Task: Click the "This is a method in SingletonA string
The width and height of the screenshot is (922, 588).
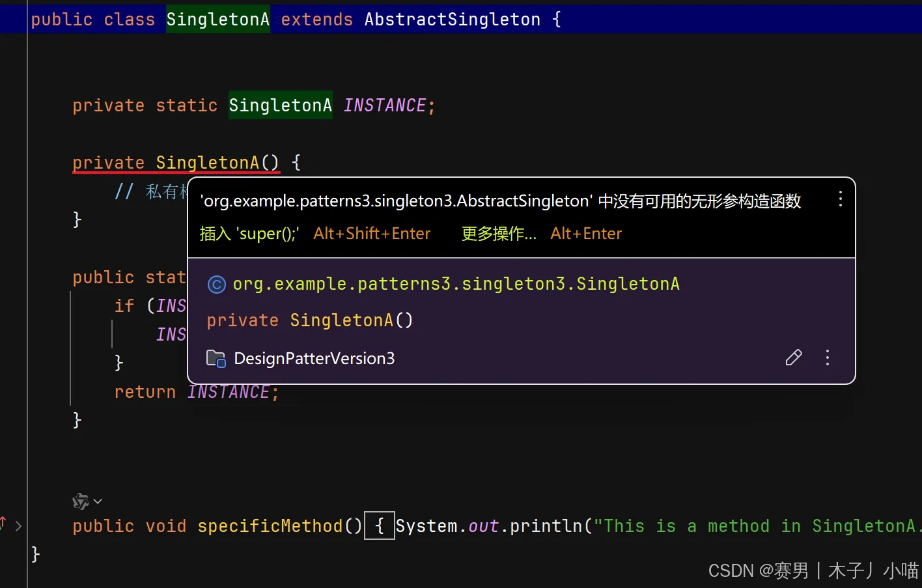Action: pos(757,526)
